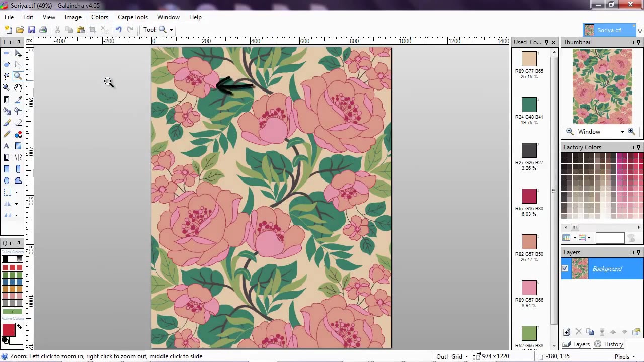Add a new layer in Layers panel
The height and width of the screenshot is (362, 644).
click(x=567, y=332)
